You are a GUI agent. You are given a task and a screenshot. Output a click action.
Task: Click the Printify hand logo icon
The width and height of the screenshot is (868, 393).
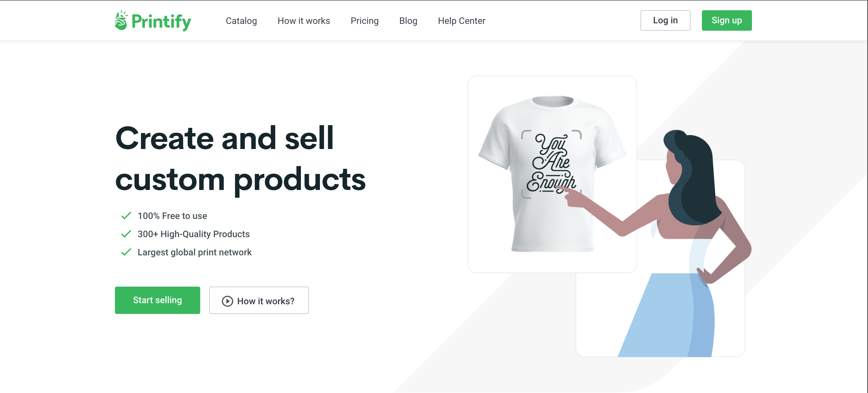click(x=121, y=20)
